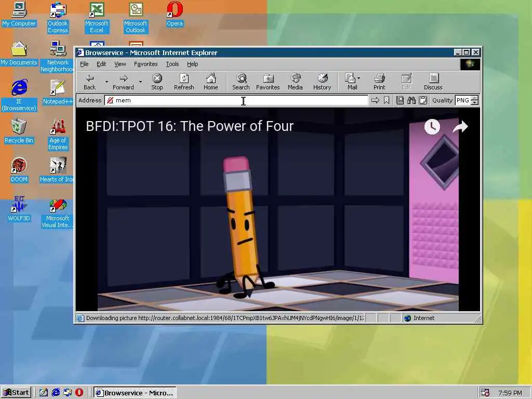Click the Go arrow beside address bar
This screenshot has height=399, width=532.
pos(375,100)
